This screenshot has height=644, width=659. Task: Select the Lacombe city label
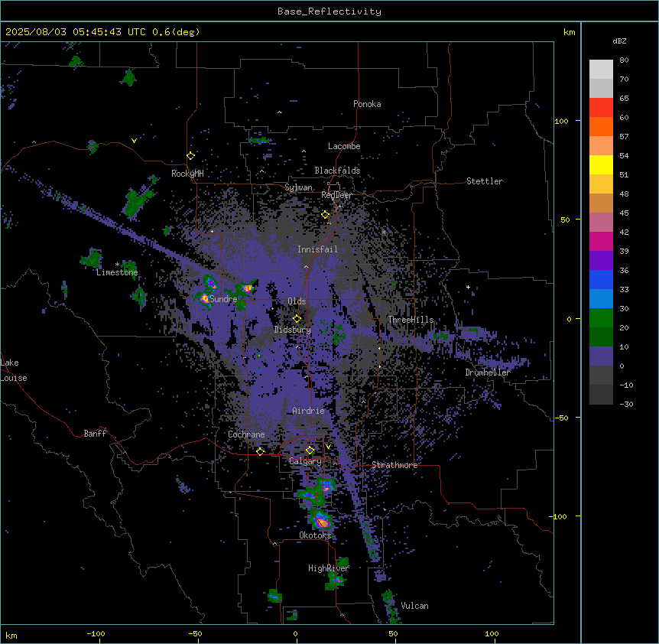344,146
